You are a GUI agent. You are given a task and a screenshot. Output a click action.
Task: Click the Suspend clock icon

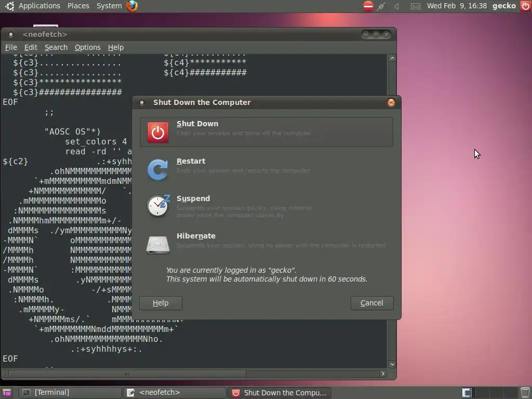tap(158, 206)
